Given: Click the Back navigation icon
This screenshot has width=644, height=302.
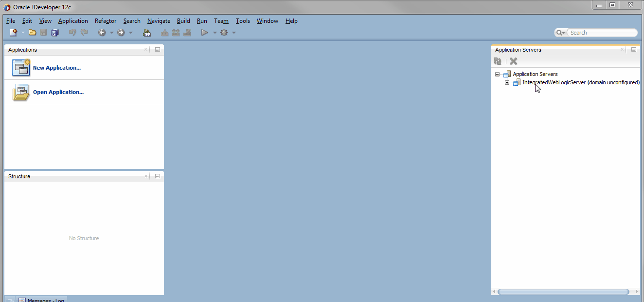Looking at the screenshot, I should (x=102, y=33).
